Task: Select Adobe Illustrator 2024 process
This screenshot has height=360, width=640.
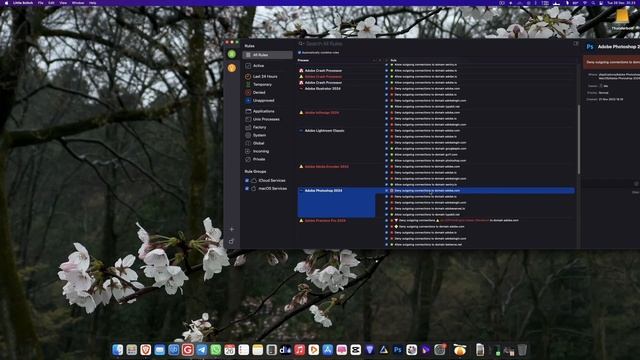Action: pos(322,89)
